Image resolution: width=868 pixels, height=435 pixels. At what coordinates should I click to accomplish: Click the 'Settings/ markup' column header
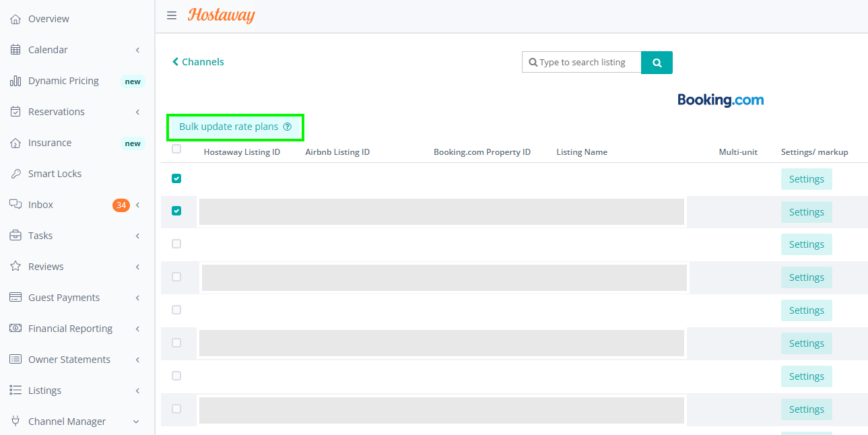point(815,152)
